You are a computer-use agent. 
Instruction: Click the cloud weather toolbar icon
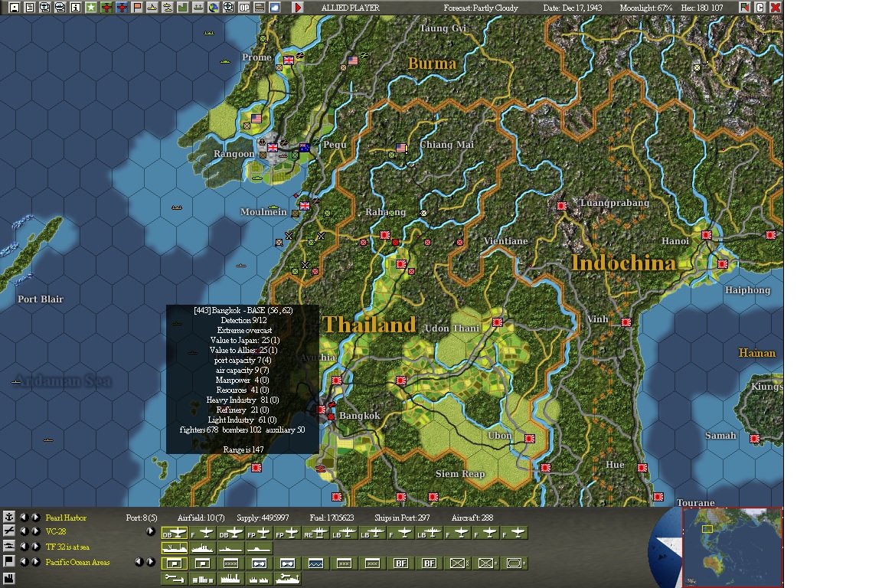click(275, 8)
